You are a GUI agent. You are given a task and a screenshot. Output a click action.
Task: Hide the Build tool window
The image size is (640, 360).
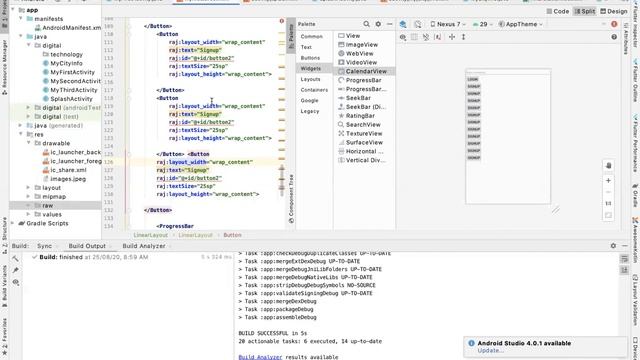[625, 246]
